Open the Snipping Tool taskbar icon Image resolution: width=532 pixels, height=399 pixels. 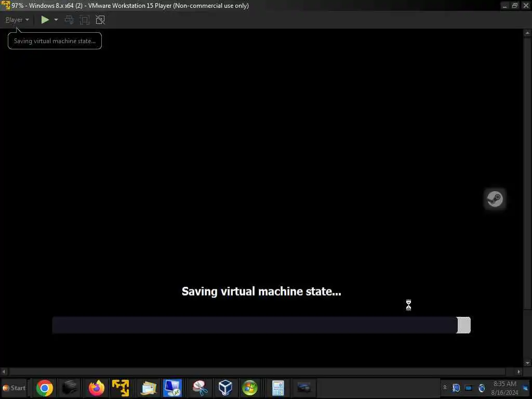click(200, 388)
